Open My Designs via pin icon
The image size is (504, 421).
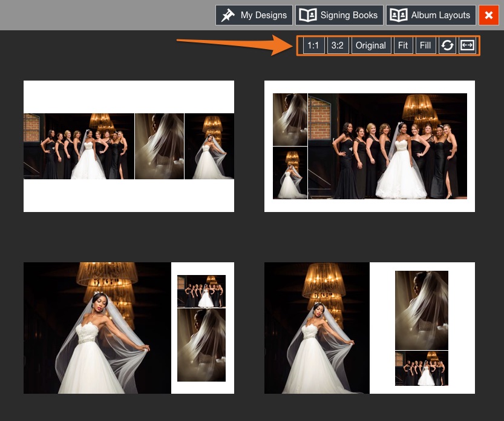pos(228,15)
